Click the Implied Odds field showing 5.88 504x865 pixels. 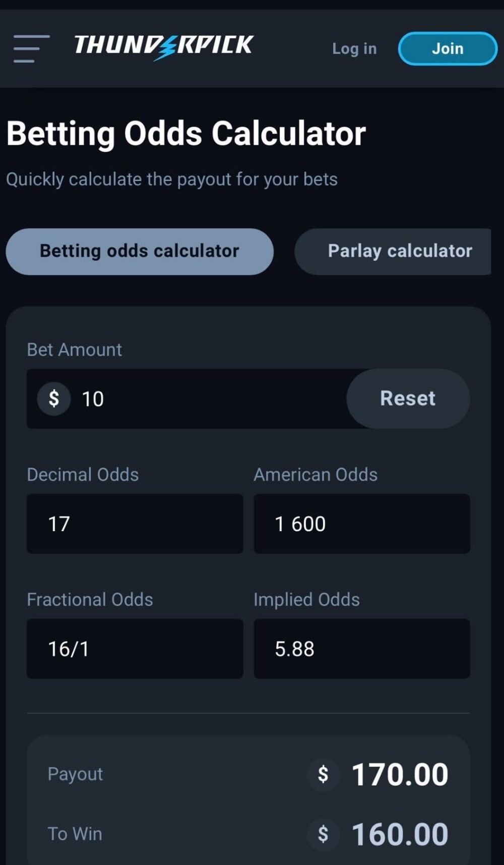pyautogui.click(x=361, y=649)
